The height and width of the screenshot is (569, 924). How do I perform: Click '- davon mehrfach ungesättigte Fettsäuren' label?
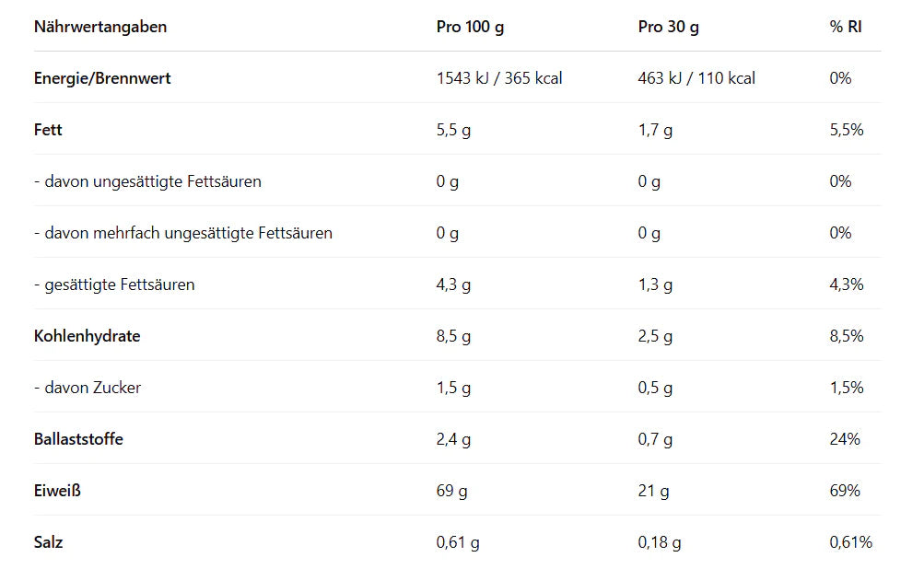[182, 233]
